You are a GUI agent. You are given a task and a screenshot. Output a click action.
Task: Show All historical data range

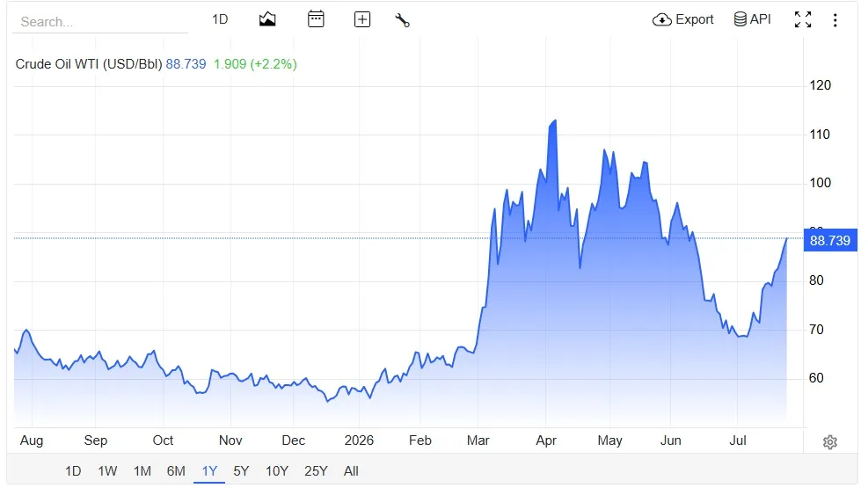click(351, 471)
